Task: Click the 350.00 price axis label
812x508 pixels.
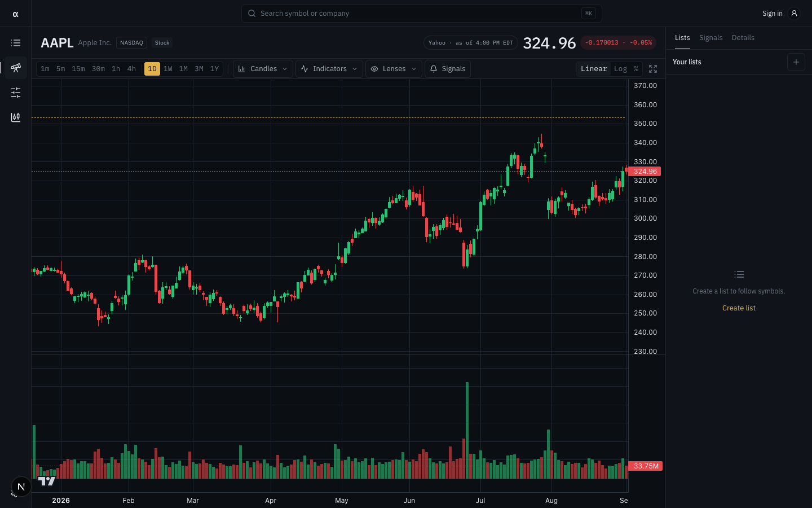Action: 645,124
